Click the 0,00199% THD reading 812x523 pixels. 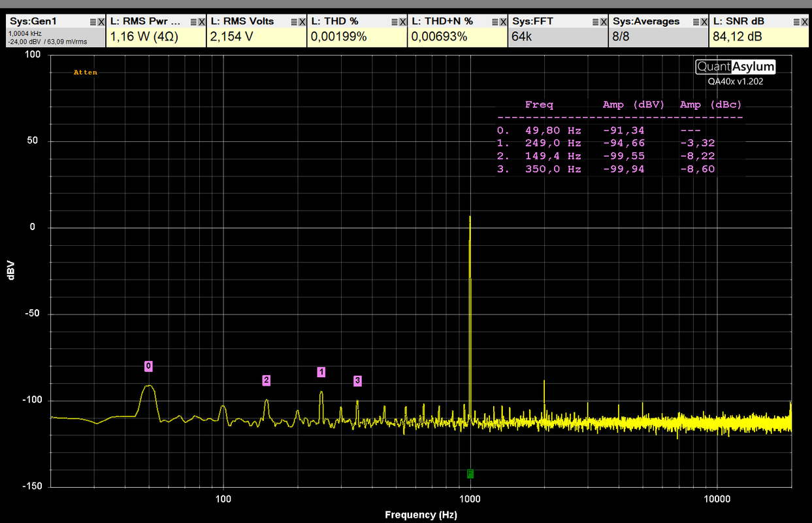pyautogui.click(x=338, y=37)
